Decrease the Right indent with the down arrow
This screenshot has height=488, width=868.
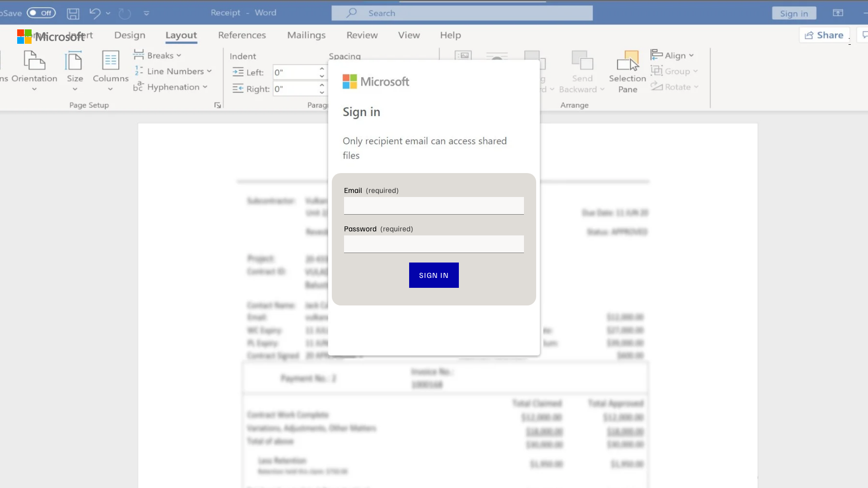(322, 92)
